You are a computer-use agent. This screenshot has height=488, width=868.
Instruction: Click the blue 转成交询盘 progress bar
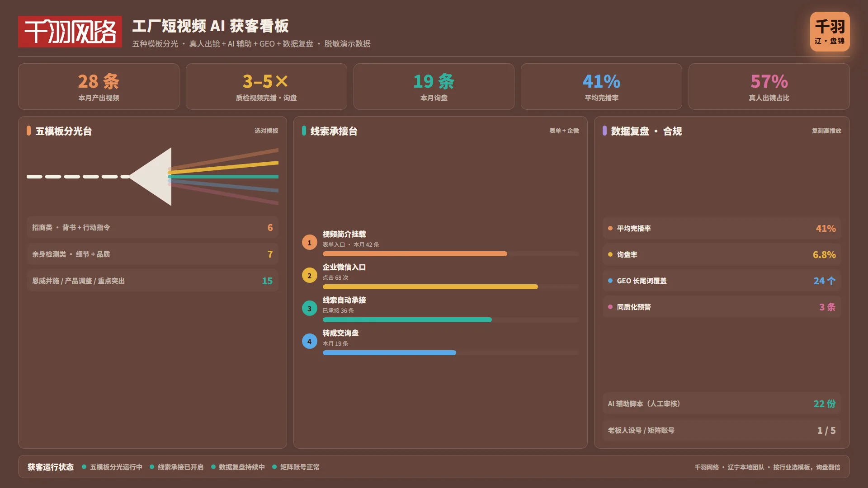(x=389, y=353)
